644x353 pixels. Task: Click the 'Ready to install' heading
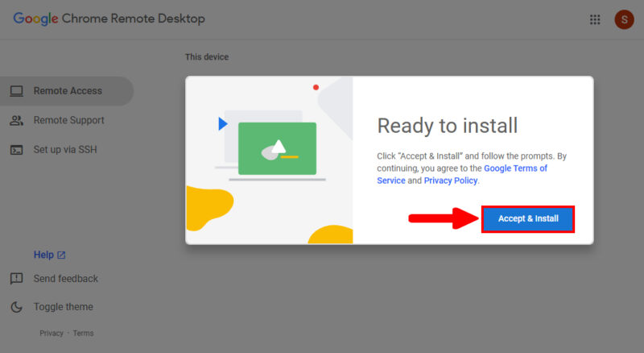[448, 126]
